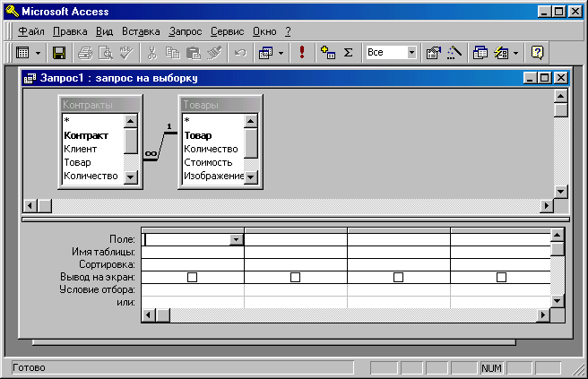Click the first column's Условие отбора cell
588x379 pixels.
point(193,289)
